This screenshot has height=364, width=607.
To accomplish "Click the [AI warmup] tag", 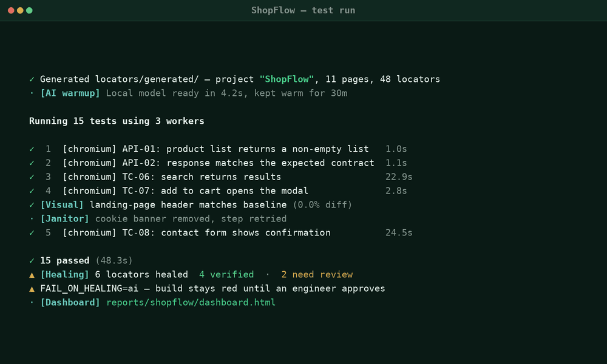I will [70, 93].
